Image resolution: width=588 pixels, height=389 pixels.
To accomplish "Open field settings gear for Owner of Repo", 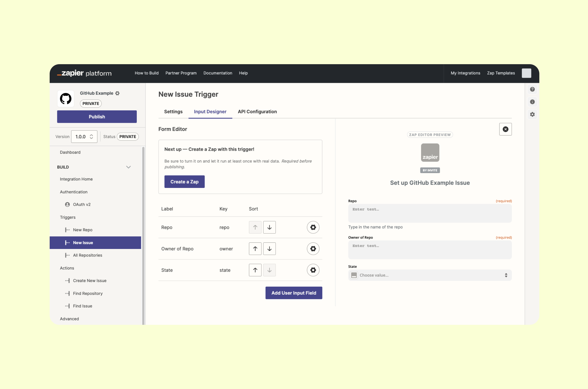I will pyautogui.click(x=313, y=248).
